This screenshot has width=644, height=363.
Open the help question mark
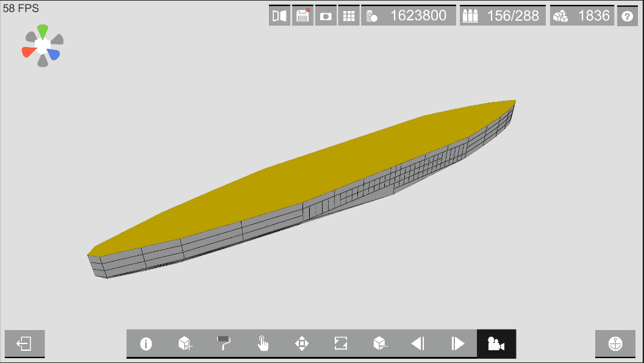[x=627, y=16]
